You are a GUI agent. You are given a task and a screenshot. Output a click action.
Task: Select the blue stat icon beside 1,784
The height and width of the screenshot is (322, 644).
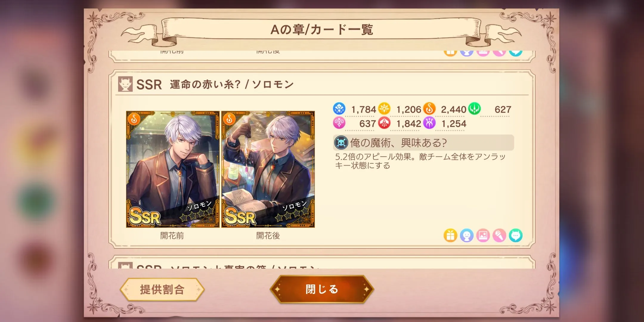tap(339, 109)
